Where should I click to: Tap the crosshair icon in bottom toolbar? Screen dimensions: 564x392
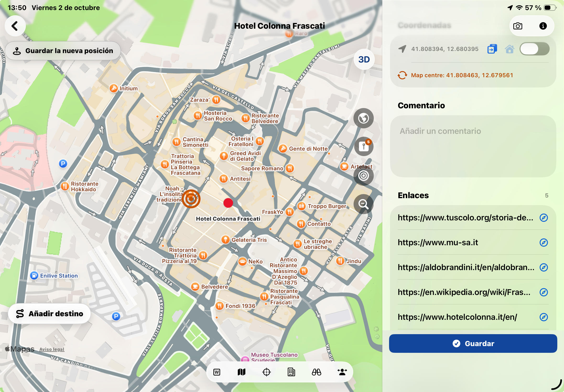pos(266,372)
